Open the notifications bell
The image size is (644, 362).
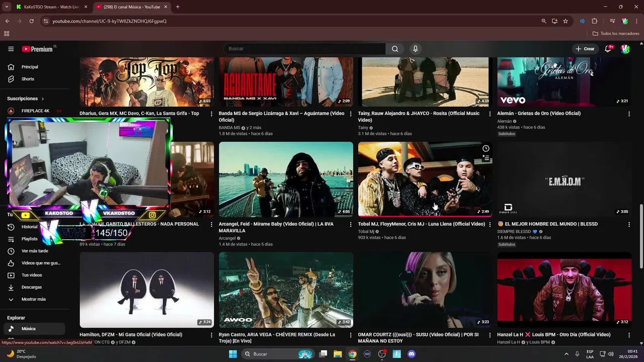[608, 49]
